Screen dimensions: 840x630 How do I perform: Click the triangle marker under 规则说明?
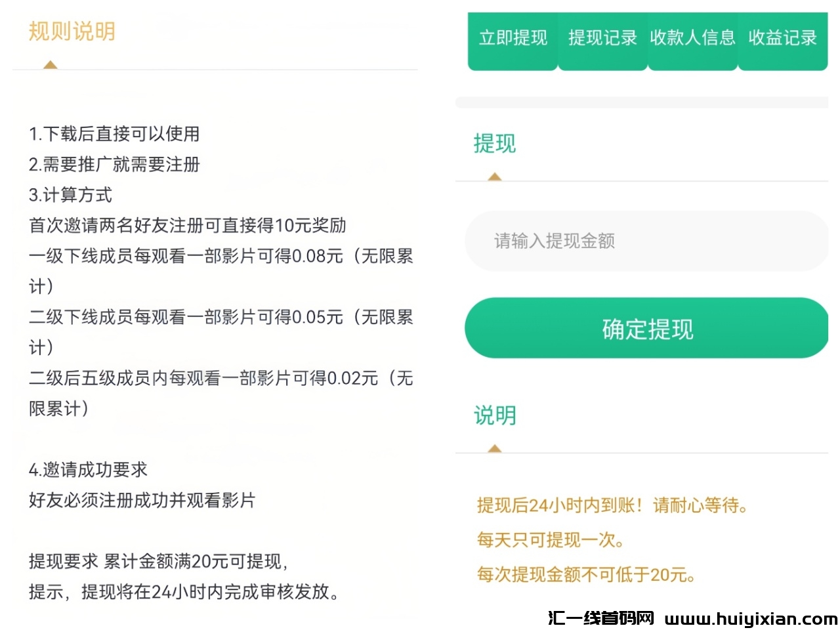tap(51, 65)
